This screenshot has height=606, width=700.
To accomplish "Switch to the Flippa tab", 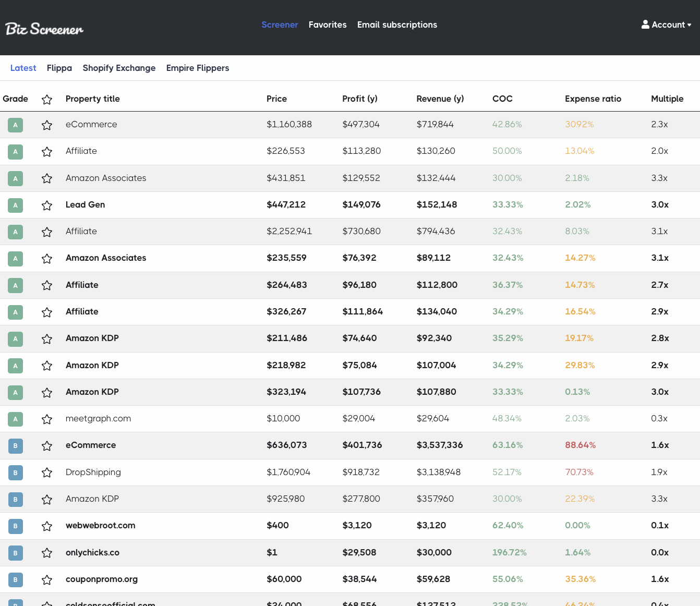I will 59,68.
